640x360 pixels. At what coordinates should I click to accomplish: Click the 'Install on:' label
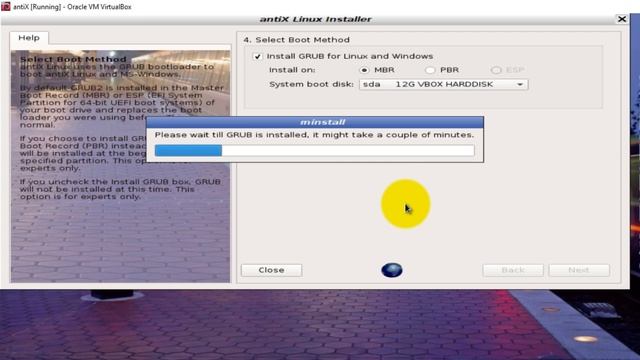coord(292,70)
